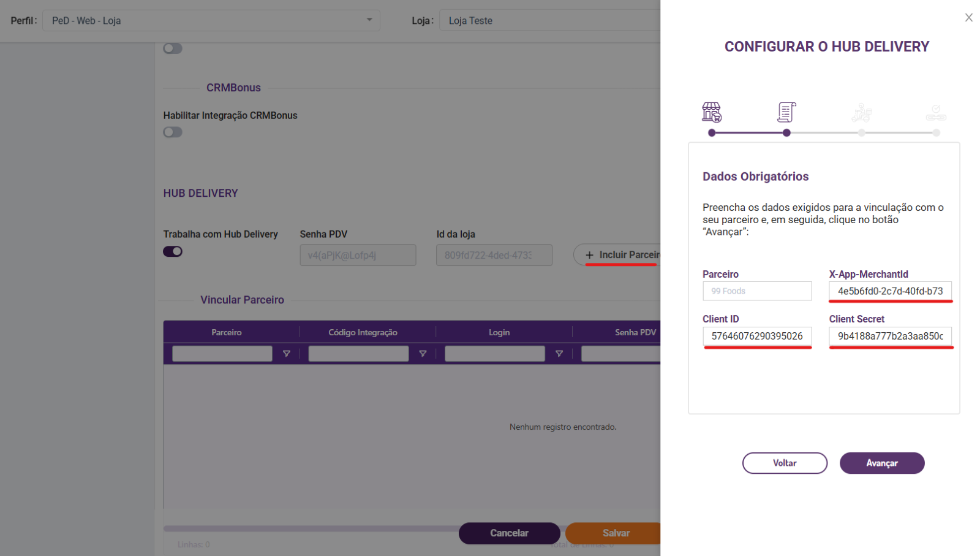Click the plus icon on Incluir Parceiro

589,255
